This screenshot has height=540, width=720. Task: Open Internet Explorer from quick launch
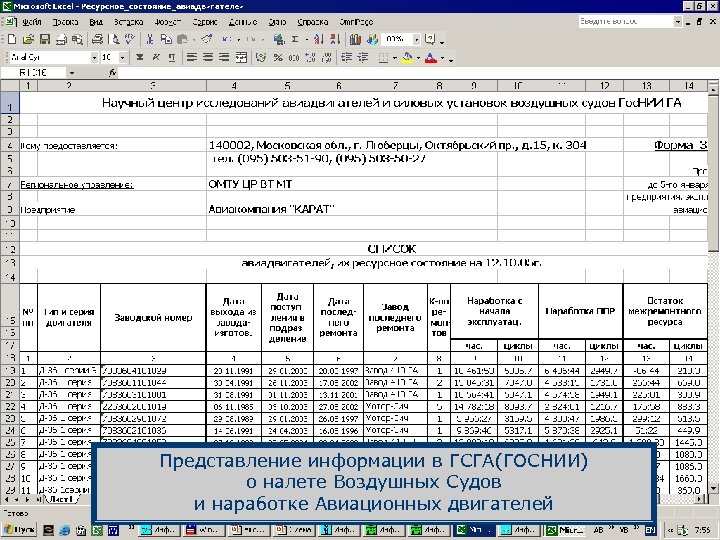point(64,530)
